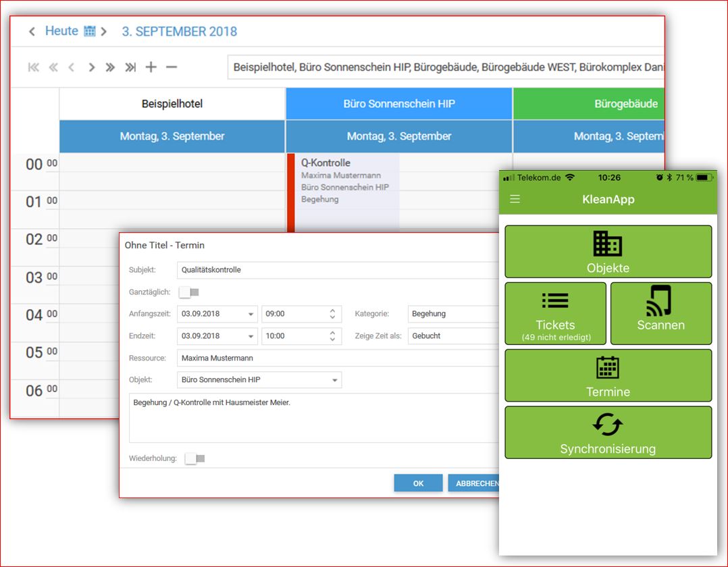Open Termine tile in KleanApp
Image resolution: width=728 pixels, height=567 pixels.
pos(608,375)
